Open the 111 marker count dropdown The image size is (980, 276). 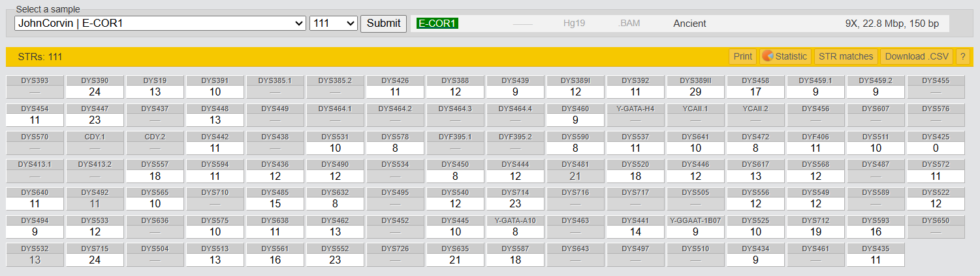pyautogui.click(x=334, y=23)
